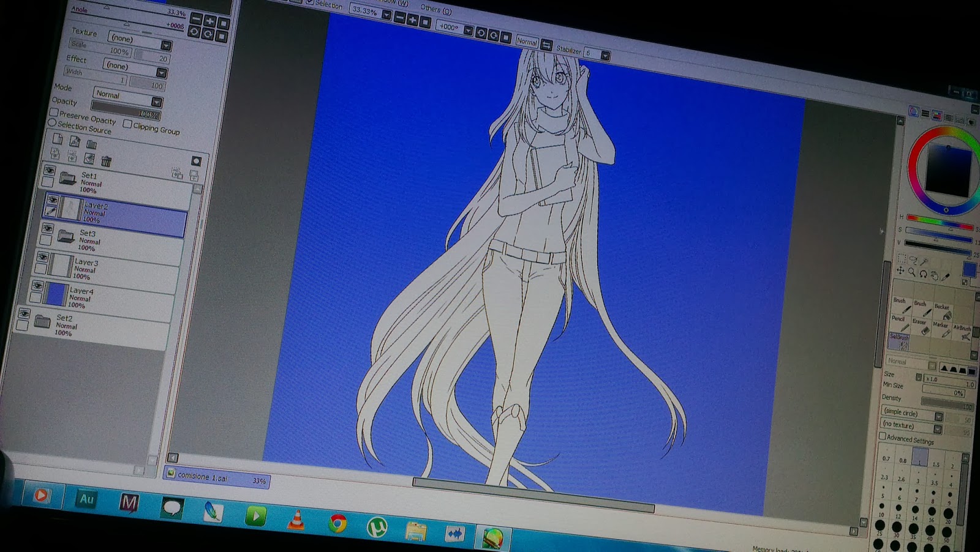Open uTorrent from the taskbar
The height and width of the screenshot is (552, 980).
click(x=377, y=527)
